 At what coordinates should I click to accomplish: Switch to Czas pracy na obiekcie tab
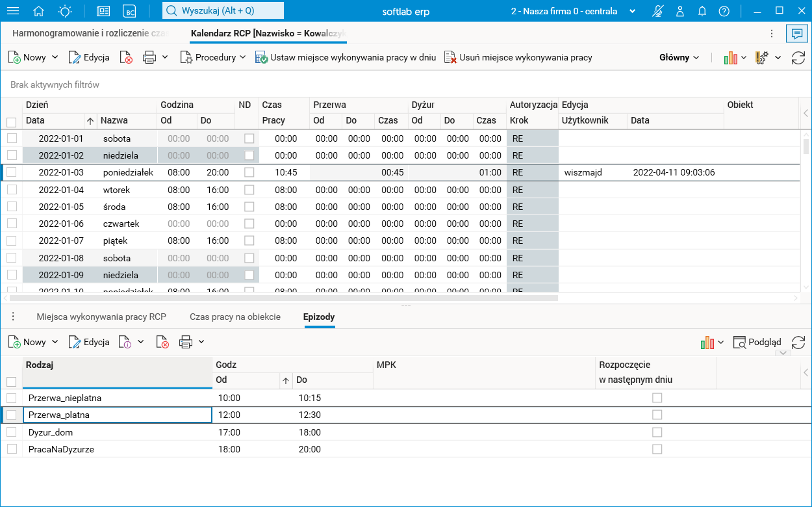pyautogui.click(x=235, y=317)
